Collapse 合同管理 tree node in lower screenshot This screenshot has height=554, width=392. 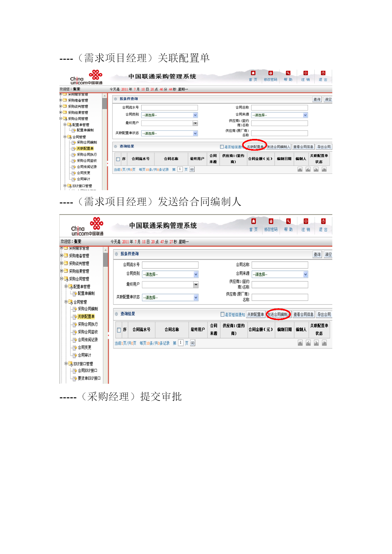[66, 302]
